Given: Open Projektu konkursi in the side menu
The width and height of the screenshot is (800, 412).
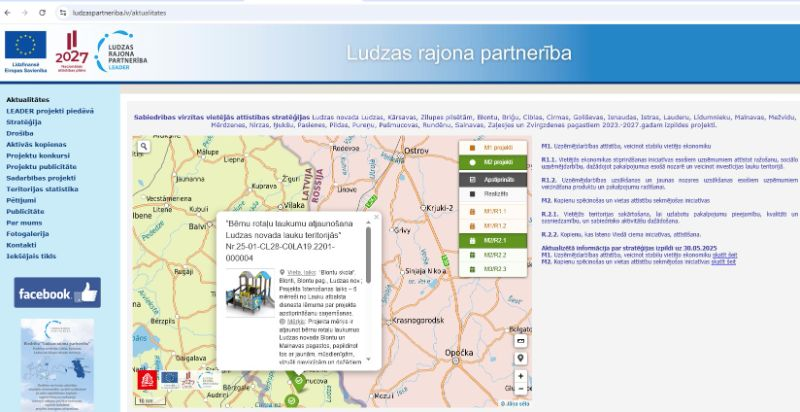Looking at the screenshot, I should pos(38,156).
